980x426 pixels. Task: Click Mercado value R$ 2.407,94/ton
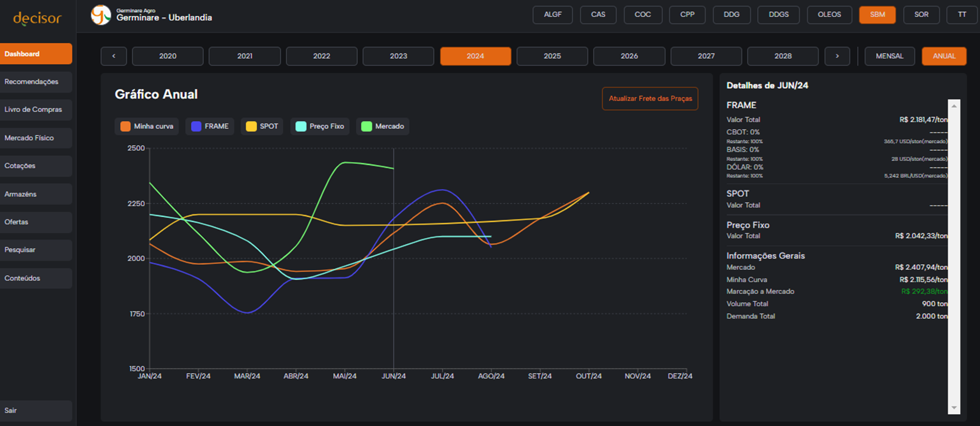921,268
